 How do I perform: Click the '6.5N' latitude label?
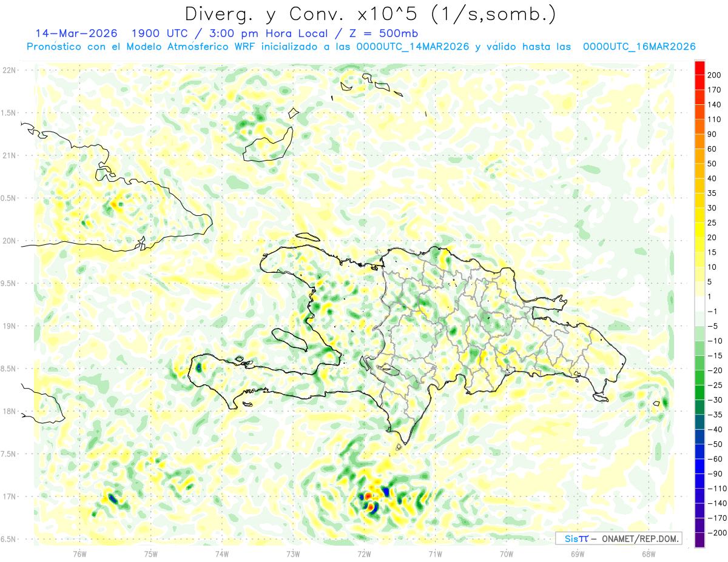8,539
